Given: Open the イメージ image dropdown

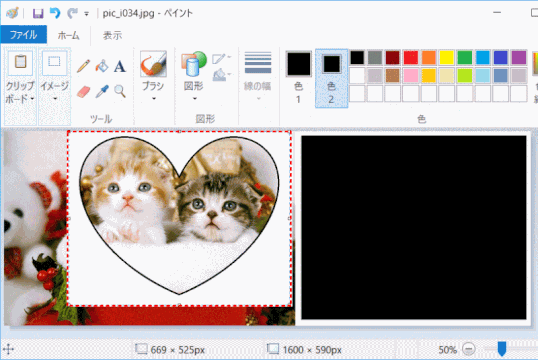Looking at the screenshot, I should click(x=55, y=87).
